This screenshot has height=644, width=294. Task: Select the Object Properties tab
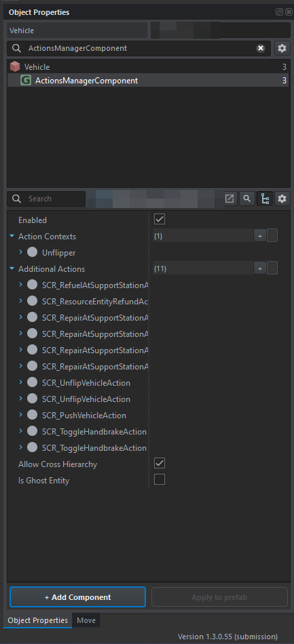click(x=38, y=620)
